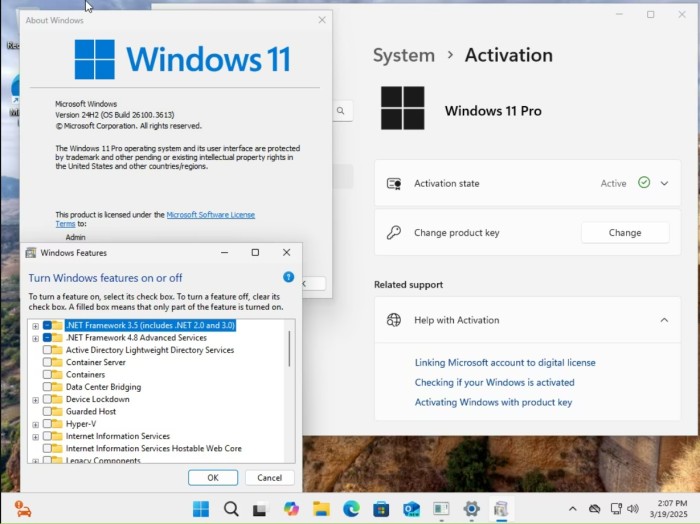Image resolution: width=700 pixels, height=524 pixels.
Task: Open Outlook from the taskbar
Action: [411, 509]
